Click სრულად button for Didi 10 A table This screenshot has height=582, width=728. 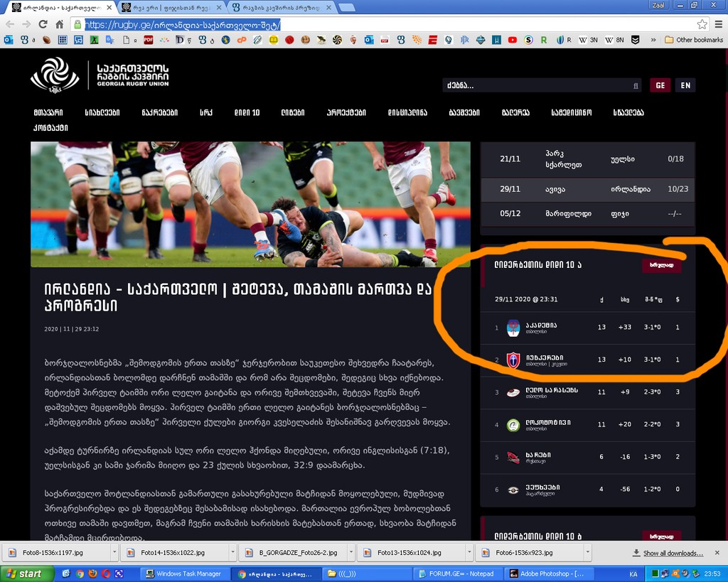pyautogui.click(x=662, y=265)
